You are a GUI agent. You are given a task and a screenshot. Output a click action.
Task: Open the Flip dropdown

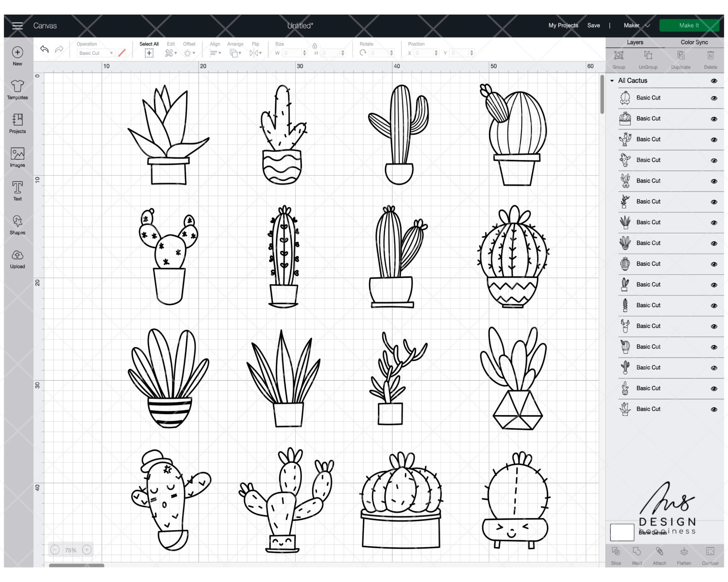[256, 53]
